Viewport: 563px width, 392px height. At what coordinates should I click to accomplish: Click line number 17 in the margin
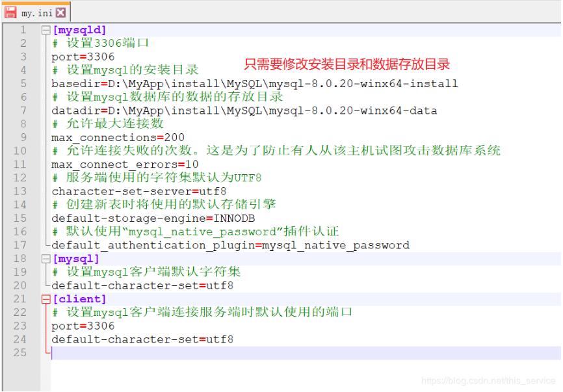coord(20,245)
